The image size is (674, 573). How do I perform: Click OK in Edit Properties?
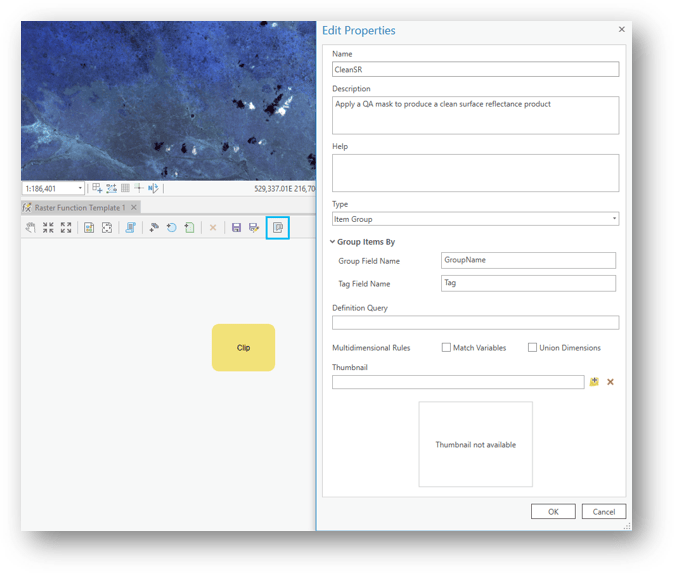click(553, 512)
